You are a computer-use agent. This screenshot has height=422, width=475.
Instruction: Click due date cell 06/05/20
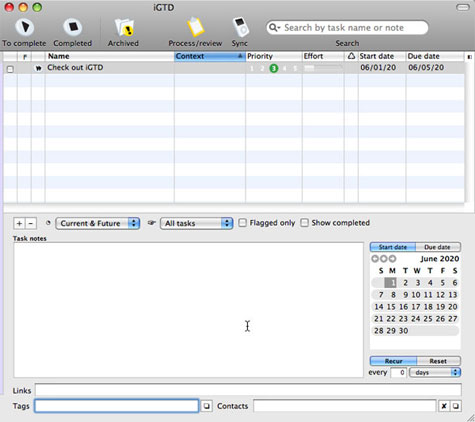point(426,68)
